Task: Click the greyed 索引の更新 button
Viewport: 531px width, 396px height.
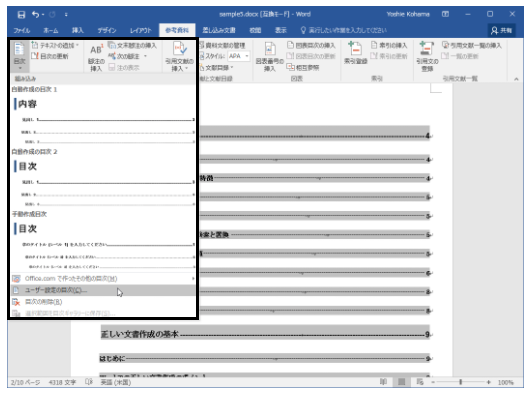Action: click(389, 56)
